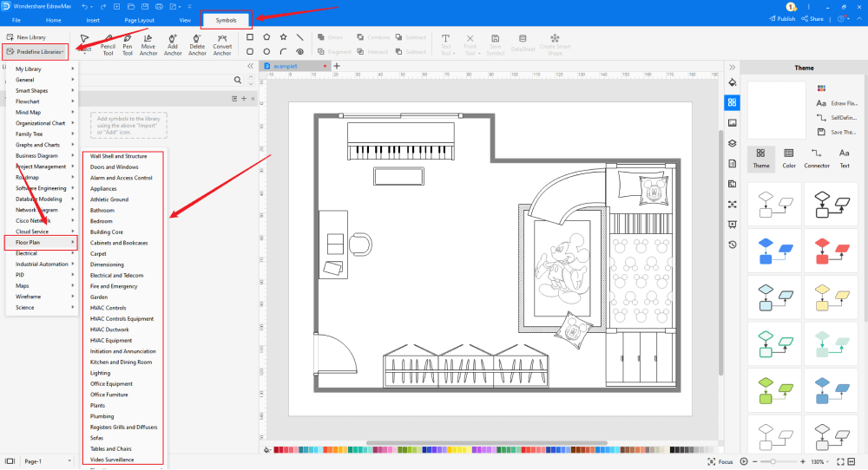Open the Connector option in Theme pane
This screenshot has width=868, height=470.
(x=817, y=158)
